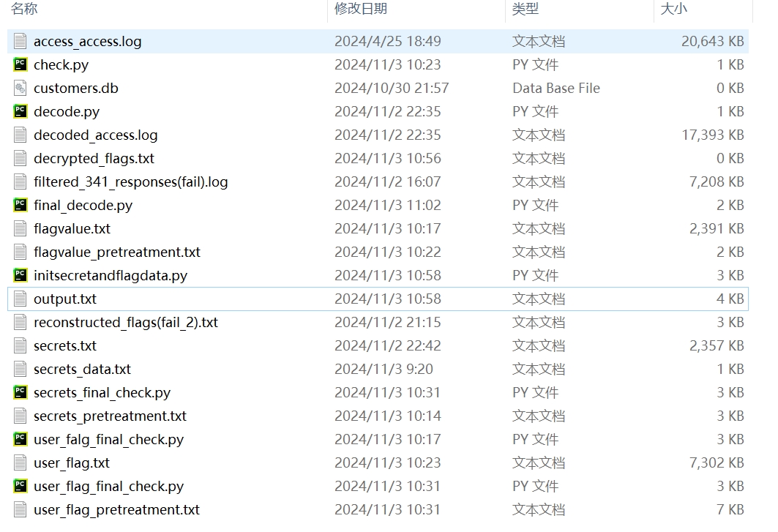Select the file name user_flag_pretreatment.txt
This screenshot has height=532, width=778.
(116, 510)
